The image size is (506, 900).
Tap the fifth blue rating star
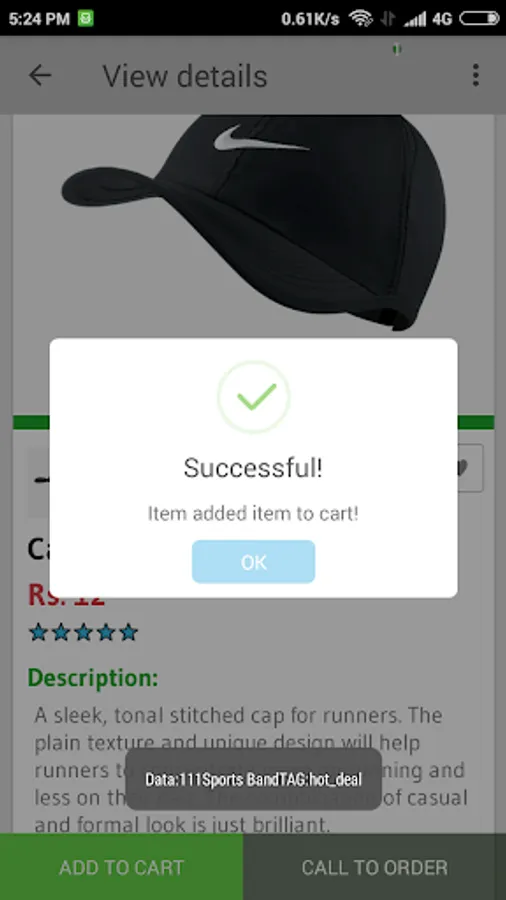129,633
